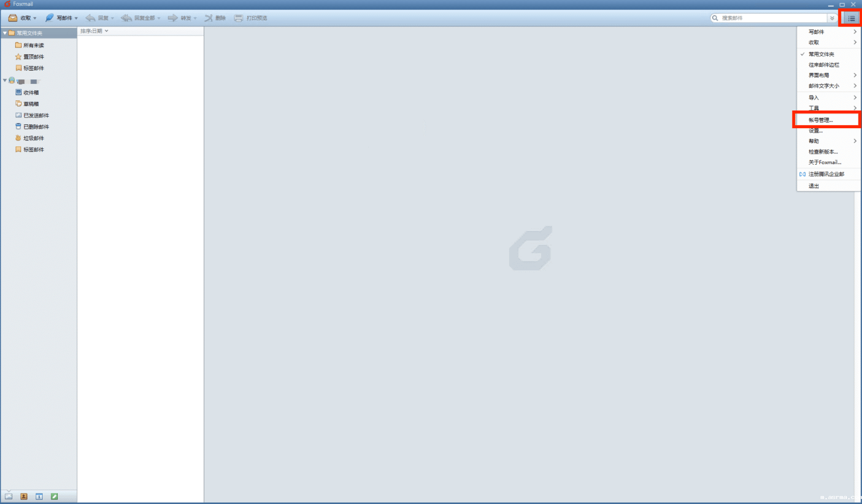Click 检查新版本... menu entry

coord(823,151)
